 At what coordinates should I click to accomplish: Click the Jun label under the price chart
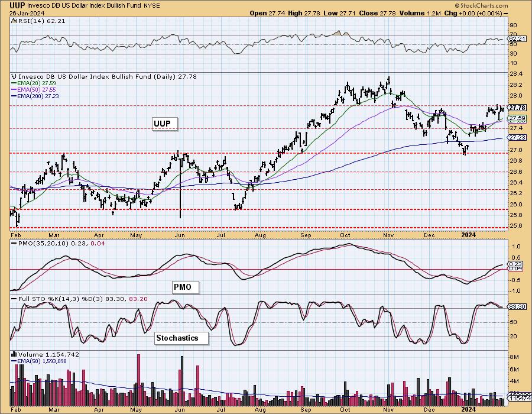point(180,235)
